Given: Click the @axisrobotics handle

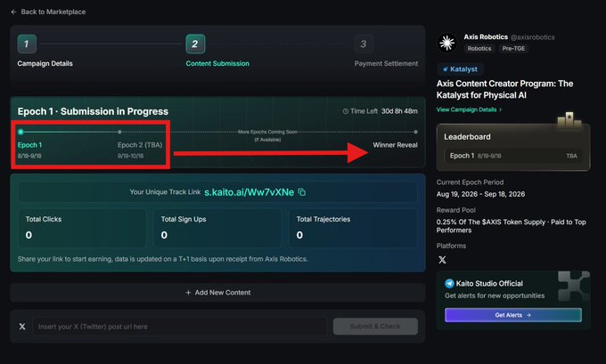Looking at the screenshot, I should [533, 37].
